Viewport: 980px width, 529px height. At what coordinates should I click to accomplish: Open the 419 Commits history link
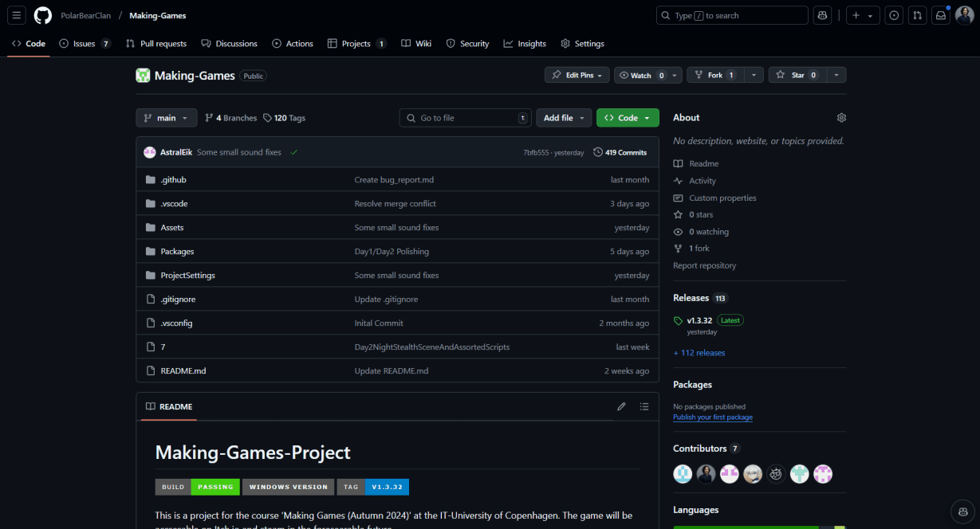(620, 152)
